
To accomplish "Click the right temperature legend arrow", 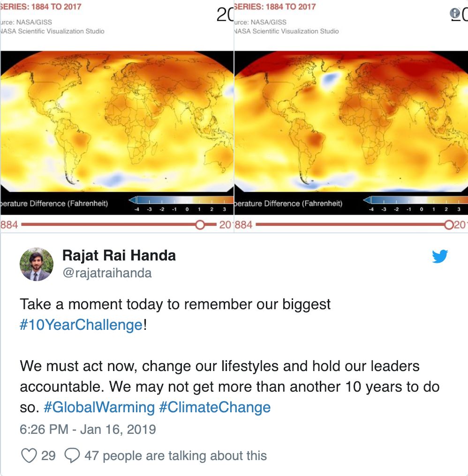I will pyautogui.click(x=367, y=200).
